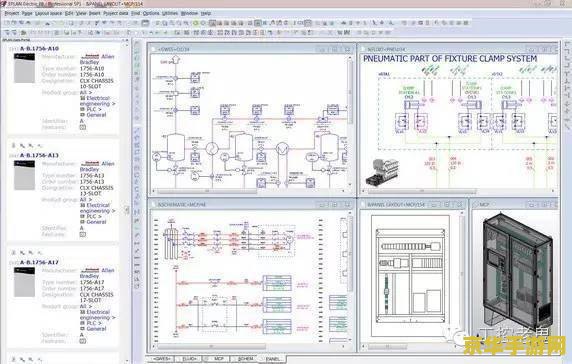Click first action icon above A-B.1756-A13

point(13,146)
